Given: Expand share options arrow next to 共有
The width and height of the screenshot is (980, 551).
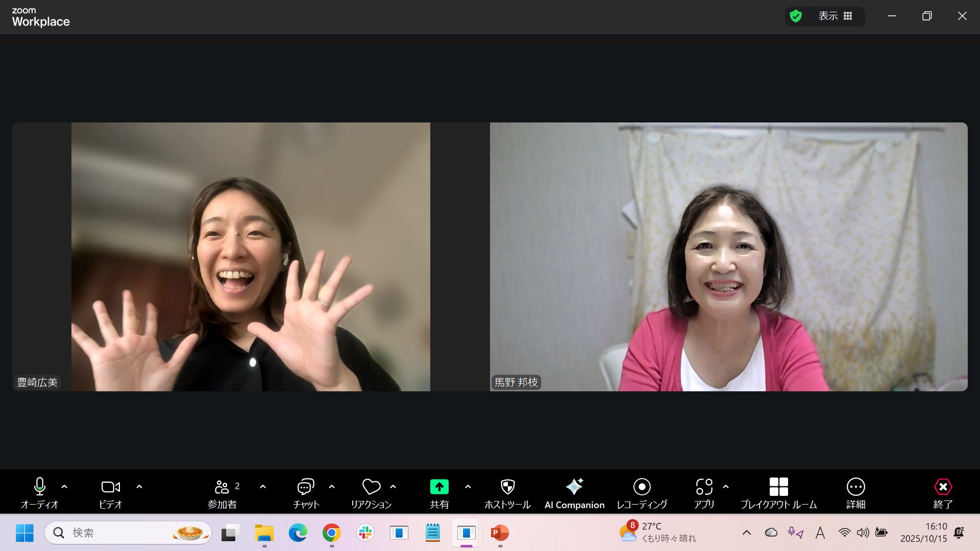Looking at the screenshot, I should 468,487.
